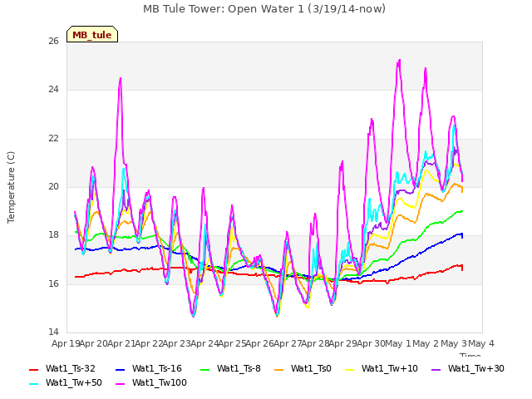The width and height of the screenshot is (532, 399).
Task: Select legend label Wat1_Ts-32
Action: pos(70,368)
